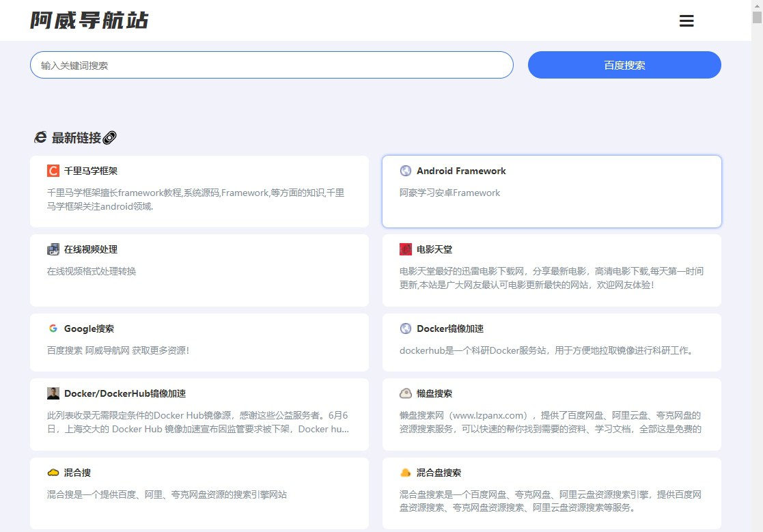Click description 百度搜索 阿威导航网 获取更多资源!
The width and height of the screenshot is (763, 532).
click(x=118, y=350)
